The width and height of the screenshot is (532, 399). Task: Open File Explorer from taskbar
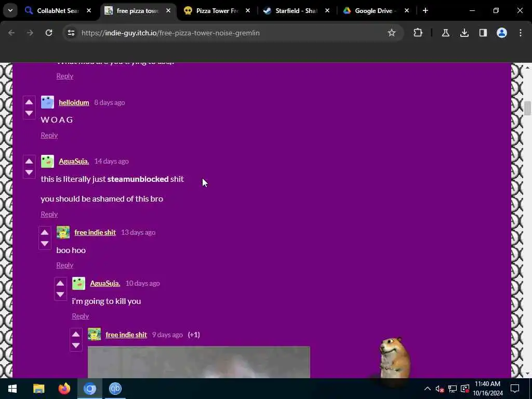(38, 389)
